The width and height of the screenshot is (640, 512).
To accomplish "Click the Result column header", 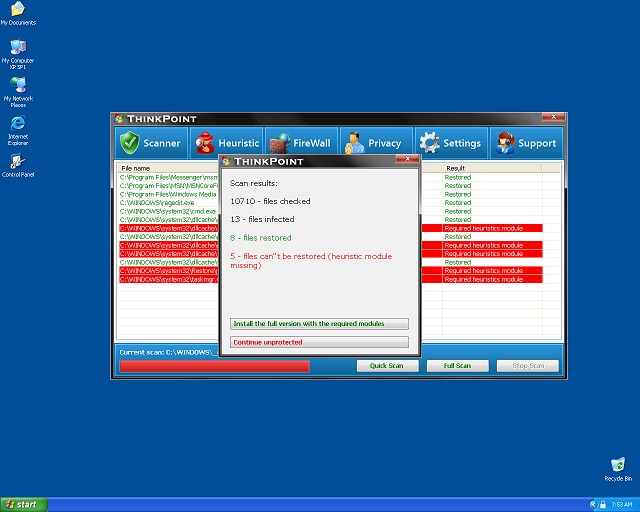I will tap(490, 168).
